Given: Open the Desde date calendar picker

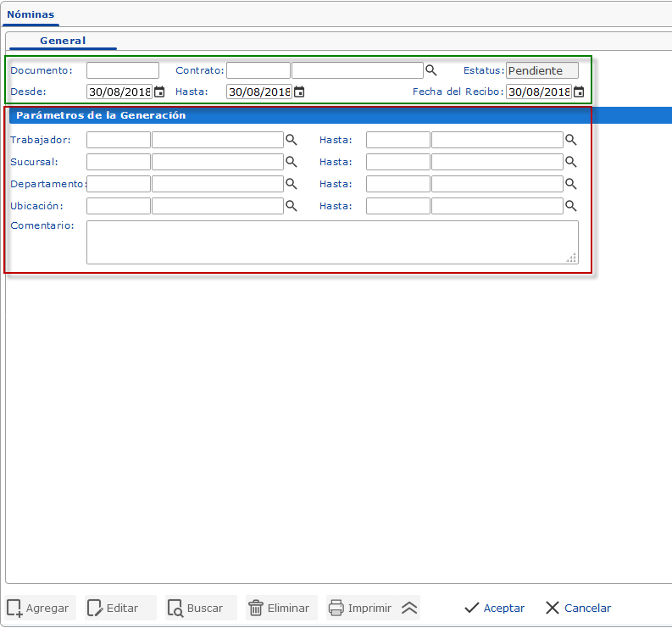Looking at the screenshot, I should point(158,92).
